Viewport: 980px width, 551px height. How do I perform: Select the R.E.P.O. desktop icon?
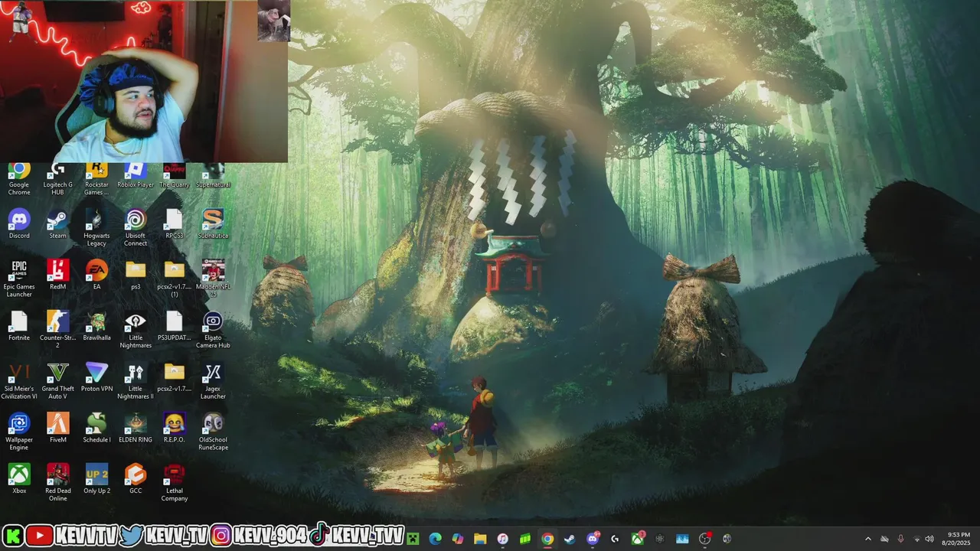pyautogui.click(x=175, y=428)
